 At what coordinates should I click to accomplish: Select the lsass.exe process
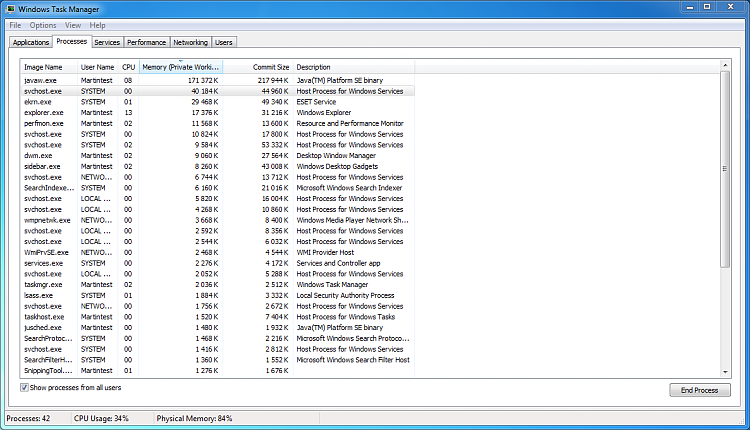coord(218,296)
